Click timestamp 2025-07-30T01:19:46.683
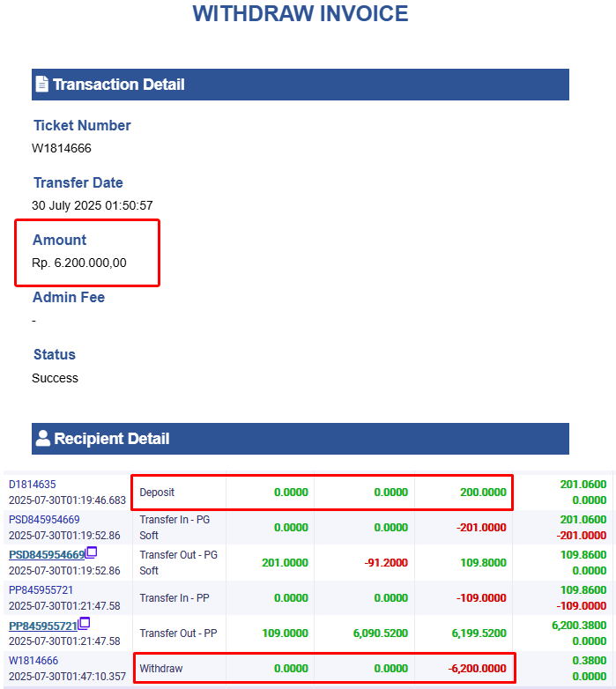 pos(67,500)
